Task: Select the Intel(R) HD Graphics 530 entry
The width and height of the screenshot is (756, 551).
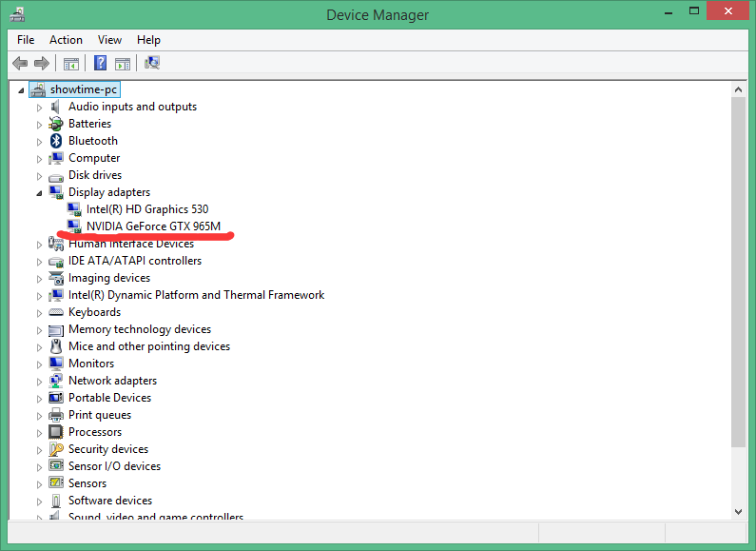Action: (147, 209)
